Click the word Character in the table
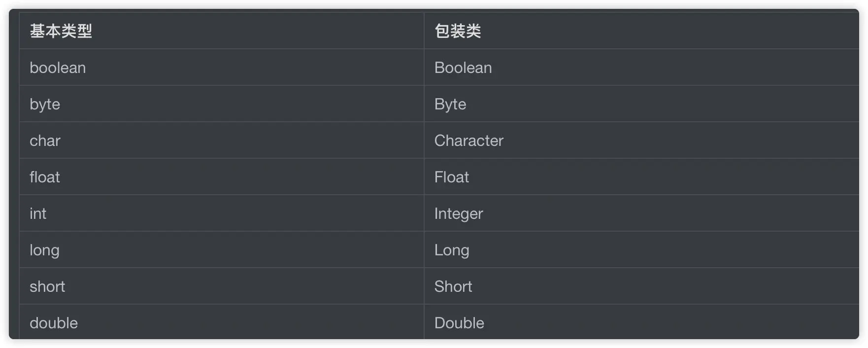The height and width of the screenshot is (348, 868). (x=469, y=140)
